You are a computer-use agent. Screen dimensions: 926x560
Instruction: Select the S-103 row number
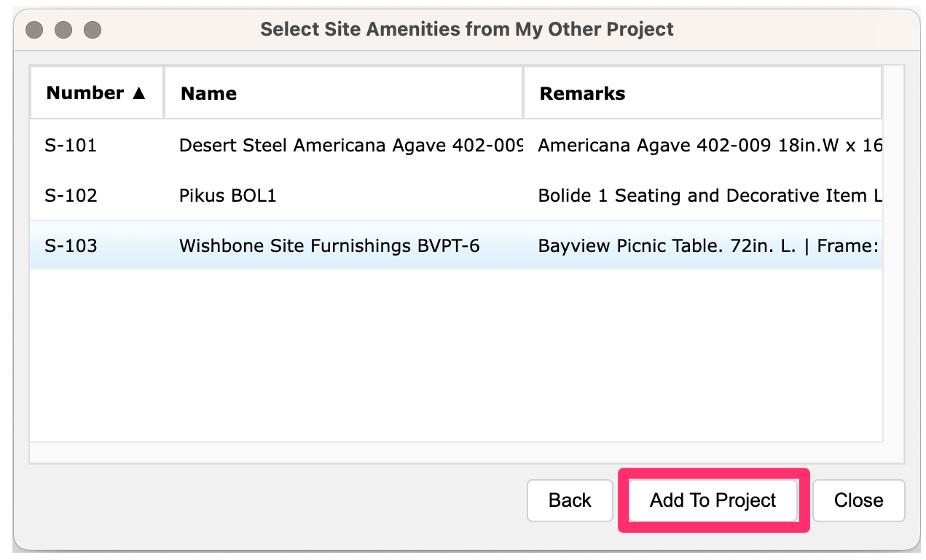point(71,245)
